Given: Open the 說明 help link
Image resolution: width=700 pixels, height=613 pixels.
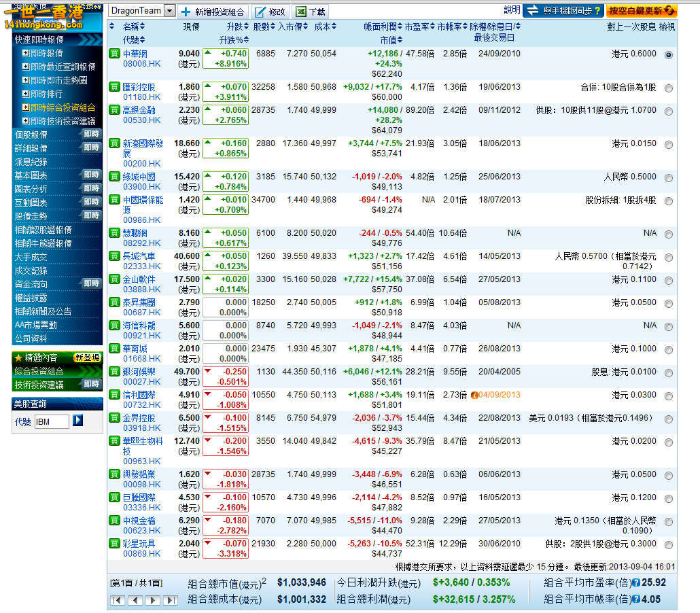Looking at the screenshot, I should pos(512,10).
